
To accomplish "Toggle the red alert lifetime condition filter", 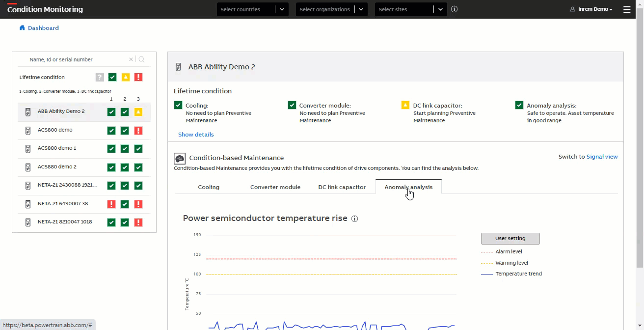I will (138, 77).
